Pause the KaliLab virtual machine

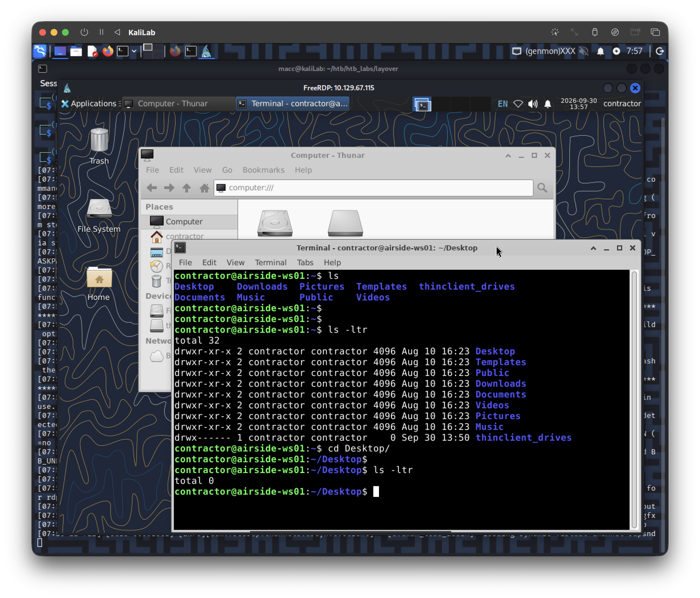click(101, 32)
